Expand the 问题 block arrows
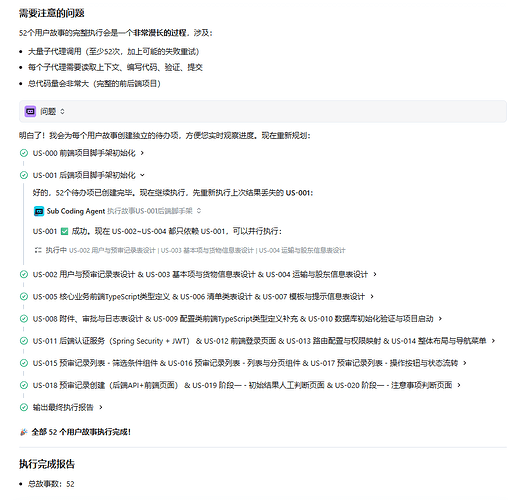This screenshot has width=508, height=500. 62,111
